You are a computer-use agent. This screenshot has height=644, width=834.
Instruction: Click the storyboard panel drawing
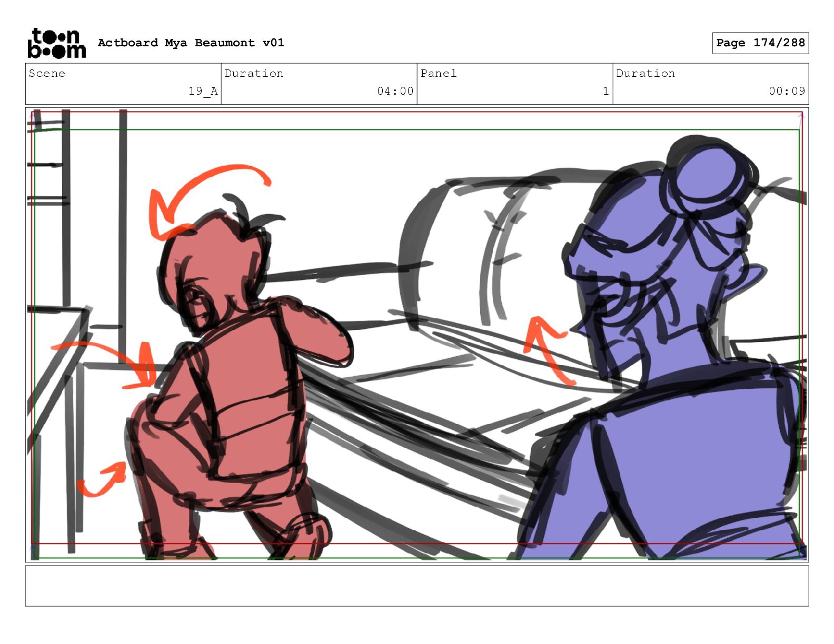tap(417, 335)
